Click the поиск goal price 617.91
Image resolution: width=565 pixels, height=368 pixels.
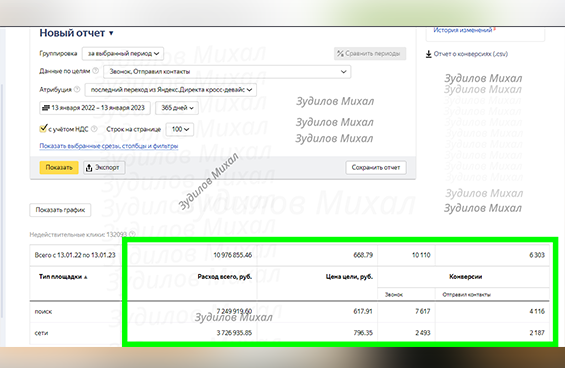click(363, 311)
